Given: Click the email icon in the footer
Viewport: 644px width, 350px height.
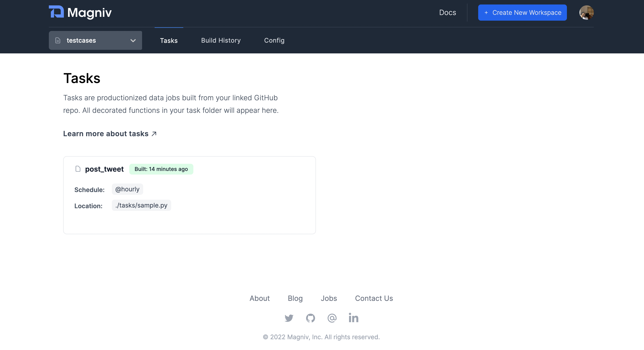Looking at the screenshot, I should pyautogui.click(x=332, y=318).
